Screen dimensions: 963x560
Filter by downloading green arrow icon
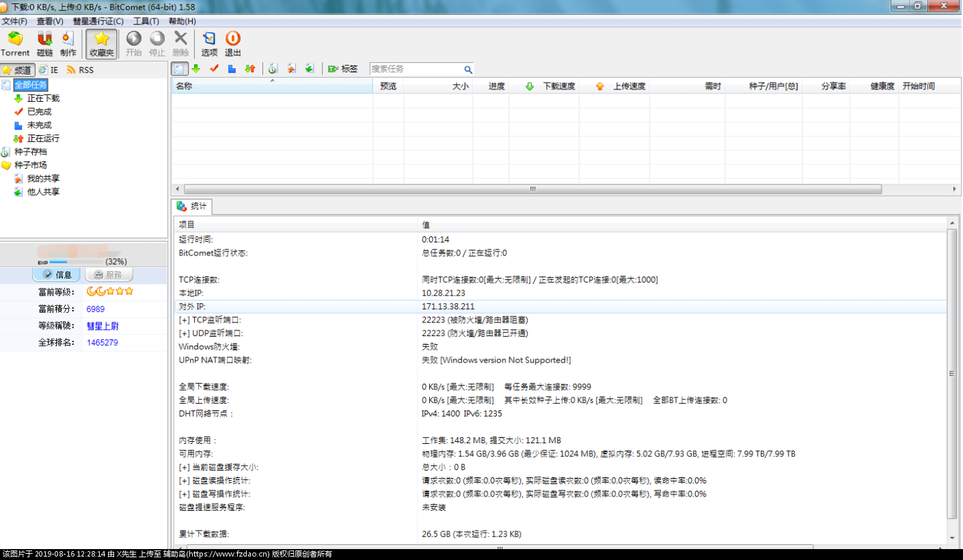point(196,69)
